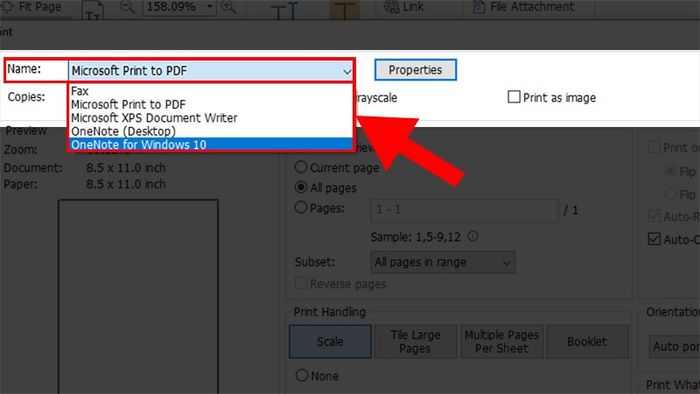
Task: Select the None radio button
Action: pyautogui.click(x=302, y=375)
